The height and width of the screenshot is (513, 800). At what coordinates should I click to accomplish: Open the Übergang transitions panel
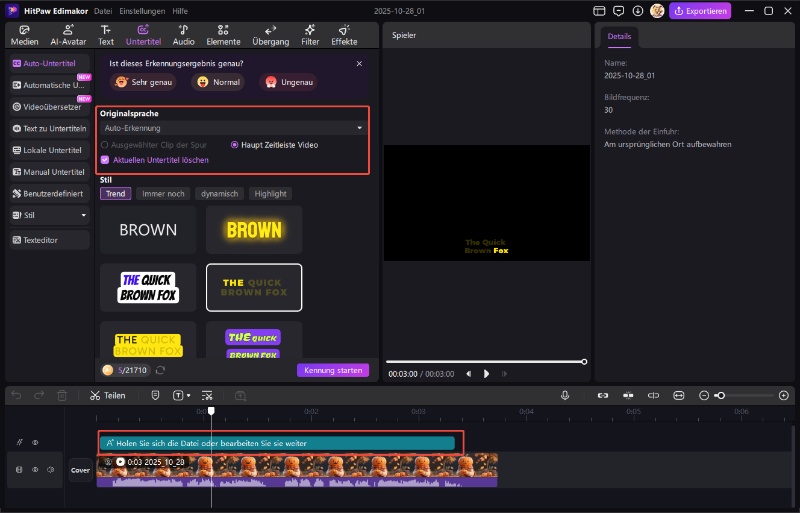click(x=271, y=35)
